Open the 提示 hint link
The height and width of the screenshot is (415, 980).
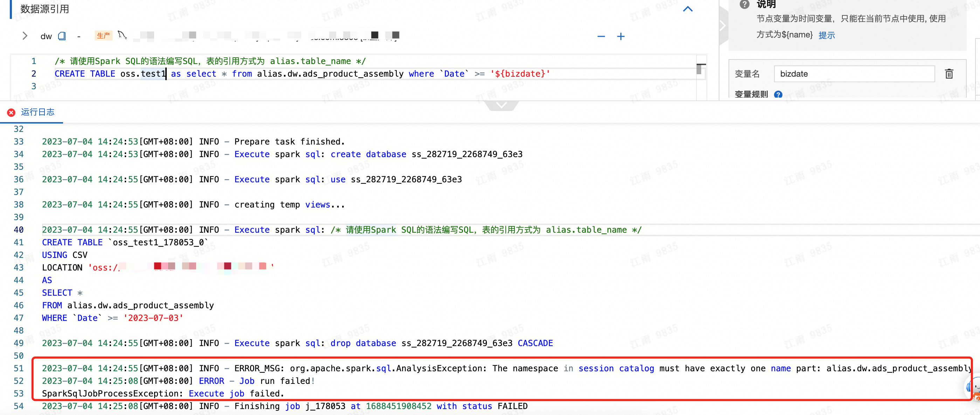tap(827, 35)
